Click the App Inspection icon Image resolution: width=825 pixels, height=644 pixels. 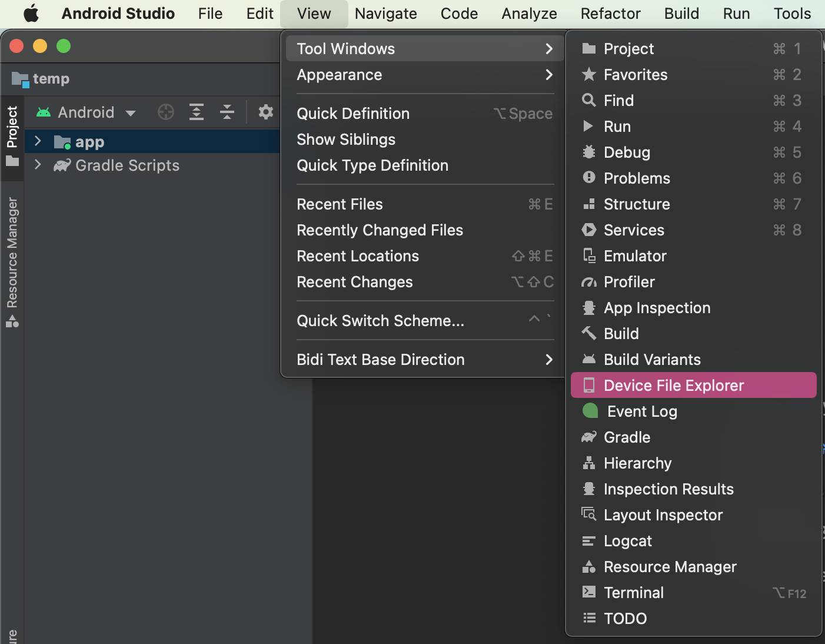click(x=588, y=308)
